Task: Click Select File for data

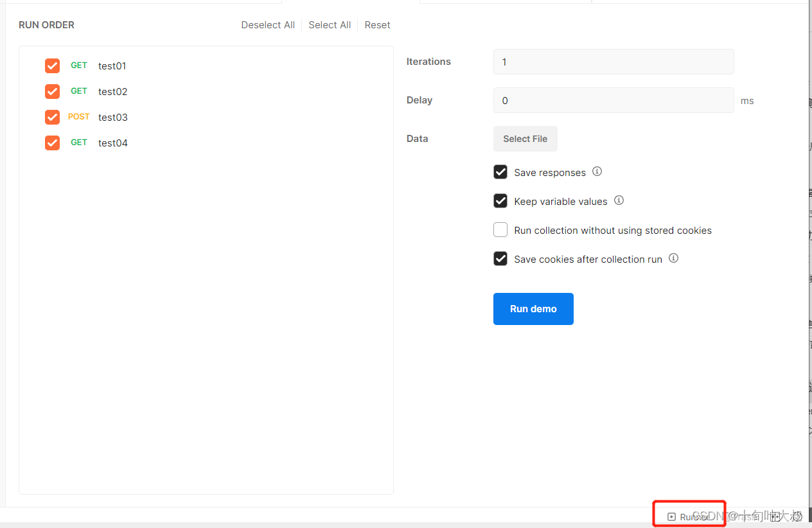Action: tap(525, 139)
